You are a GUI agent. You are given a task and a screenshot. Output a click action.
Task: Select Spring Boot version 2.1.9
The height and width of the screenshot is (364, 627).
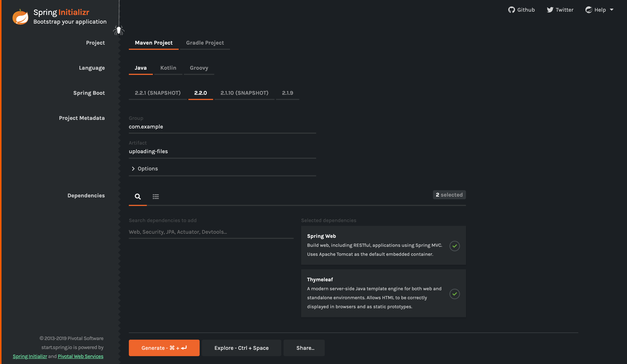point(287,93)
